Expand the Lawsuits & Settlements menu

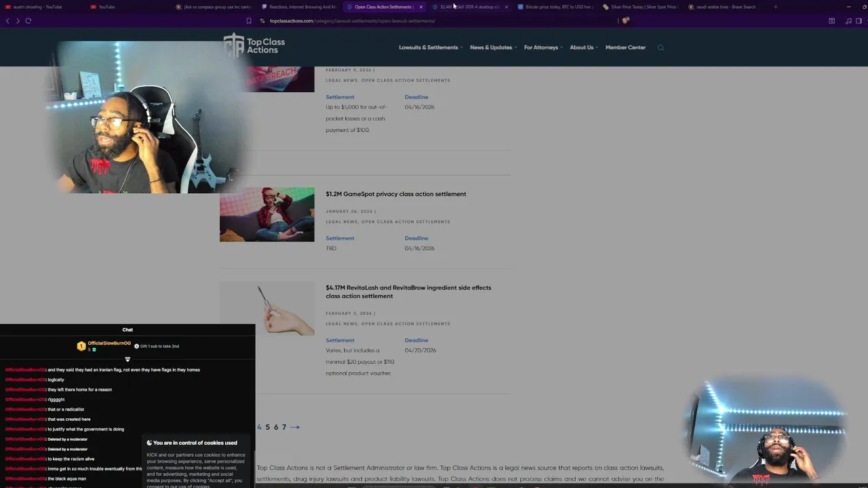(x=431, y=47)
